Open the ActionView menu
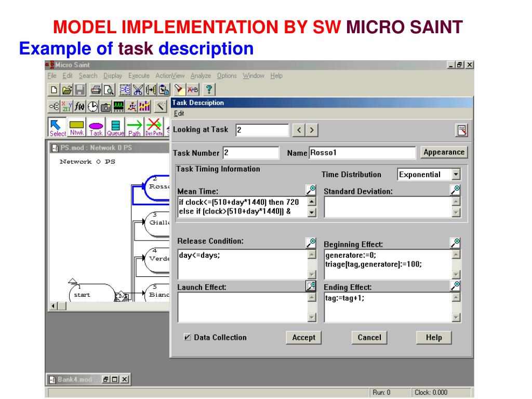The width and height of the screenshot is (532, 399). pos(170,76)
